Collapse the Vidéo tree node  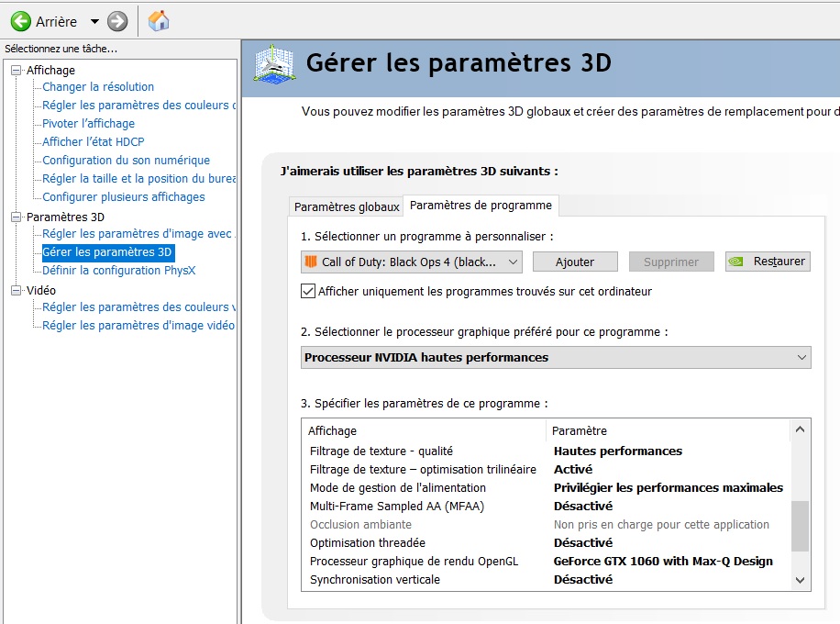pyautogui.click(x=16, y=291)
